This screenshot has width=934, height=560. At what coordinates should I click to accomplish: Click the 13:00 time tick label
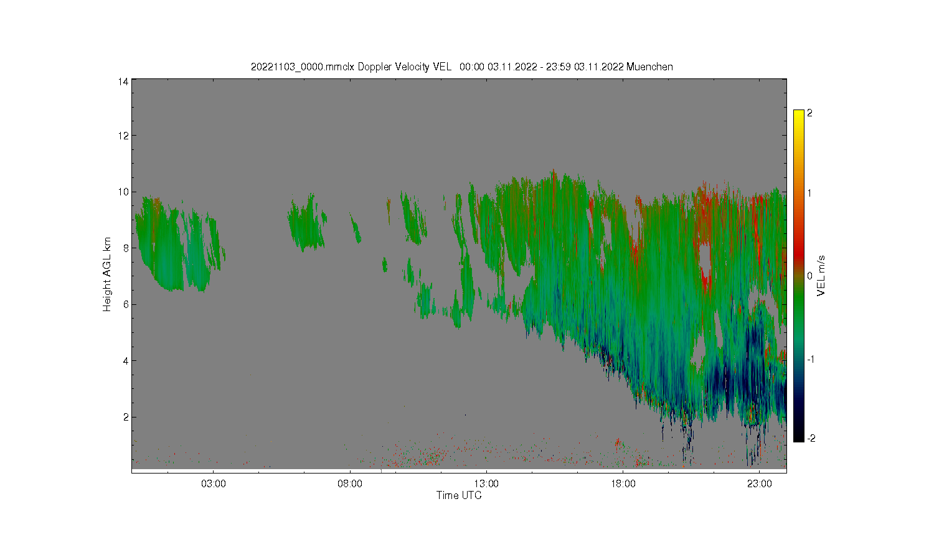[x=486, y=483]
